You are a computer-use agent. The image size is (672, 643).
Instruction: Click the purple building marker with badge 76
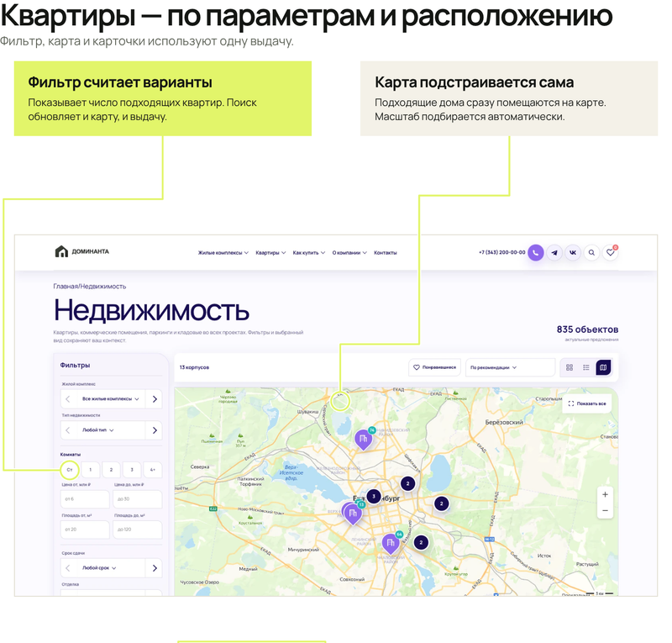pos(363,440)
